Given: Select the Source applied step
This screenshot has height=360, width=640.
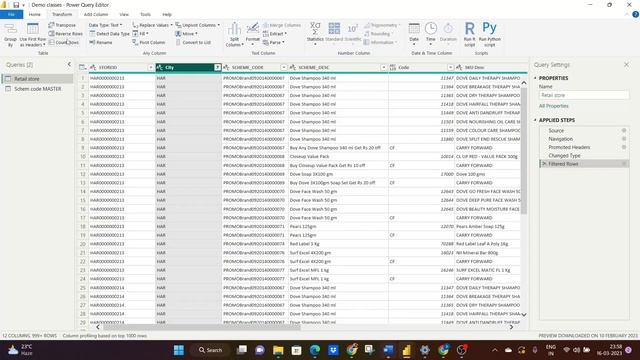Looking at the screenshot, I should [x=584, y=131].
